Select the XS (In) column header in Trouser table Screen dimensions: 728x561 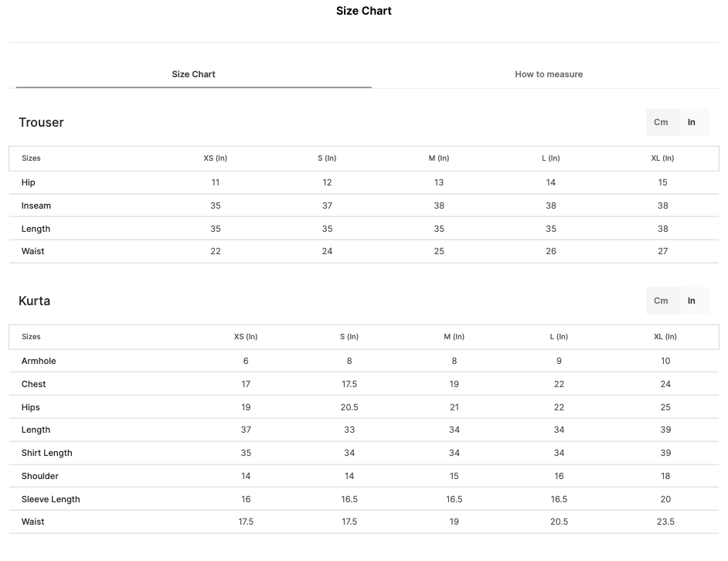click(216, 158)
